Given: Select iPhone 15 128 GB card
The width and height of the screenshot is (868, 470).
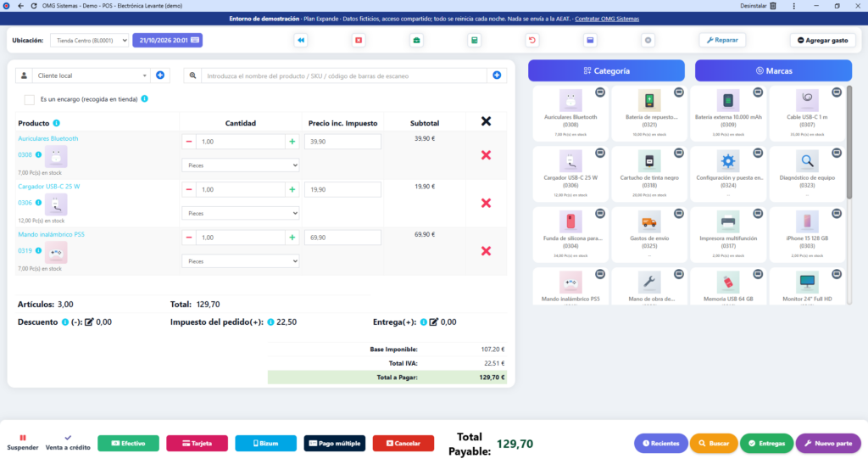Looking at the screenshot, I should [x=807, y=234].
